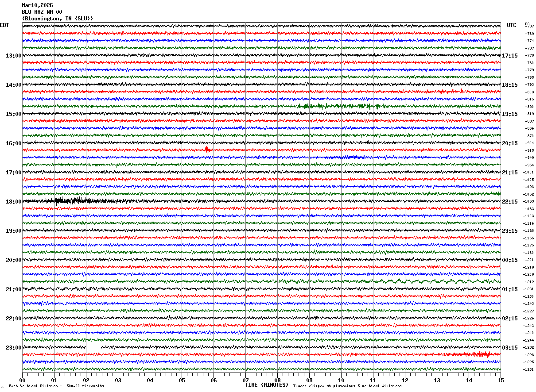
Task: Click the '15:00' EDT time label
Action: click(13, 114)
